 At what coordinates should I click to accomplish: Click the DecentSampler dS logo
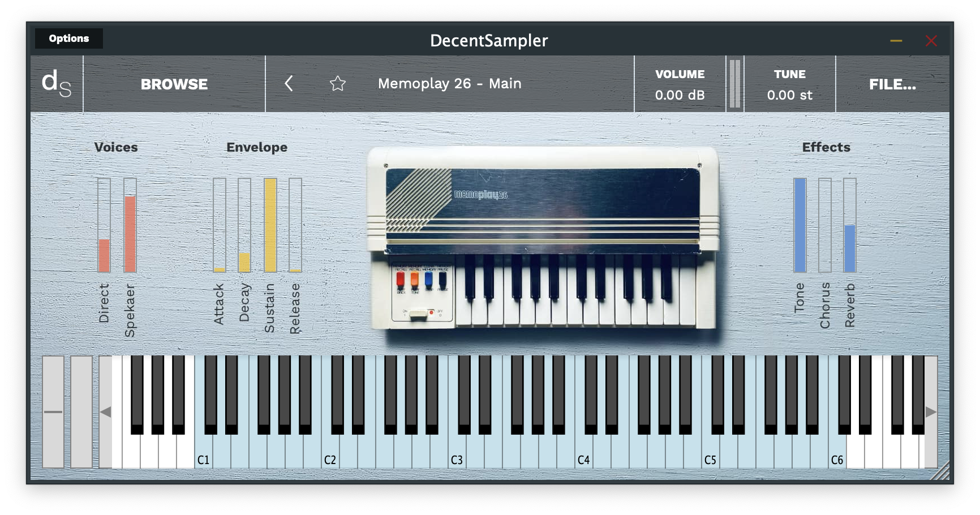coord(57,84)
